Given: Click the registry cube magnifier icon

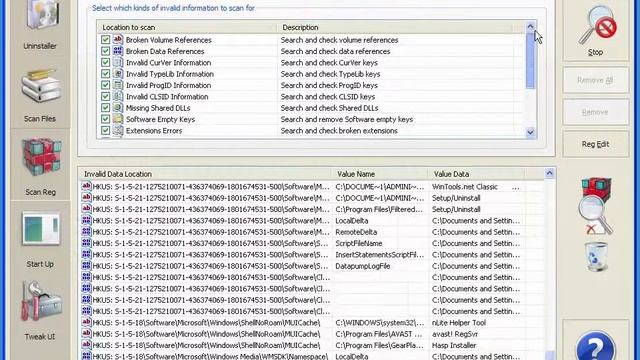Looking at the screenshot, I should click(x=596, y=205).
